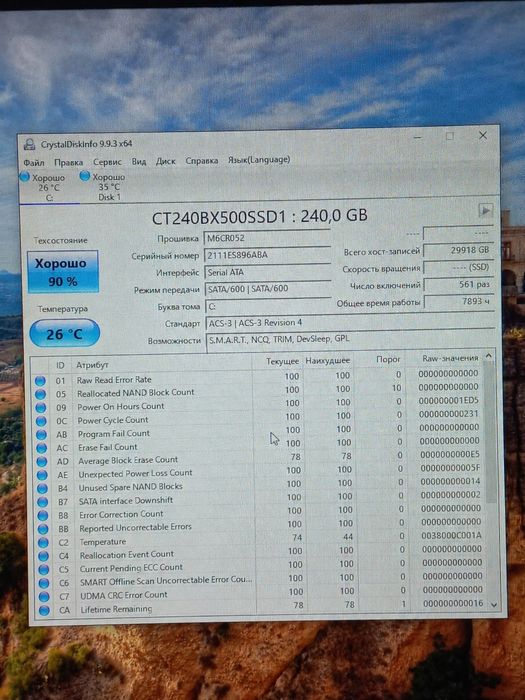Click the status icon for Reported Uncorrectable Errors
Viewport: 525px width, 700px height.
(43, 529)
